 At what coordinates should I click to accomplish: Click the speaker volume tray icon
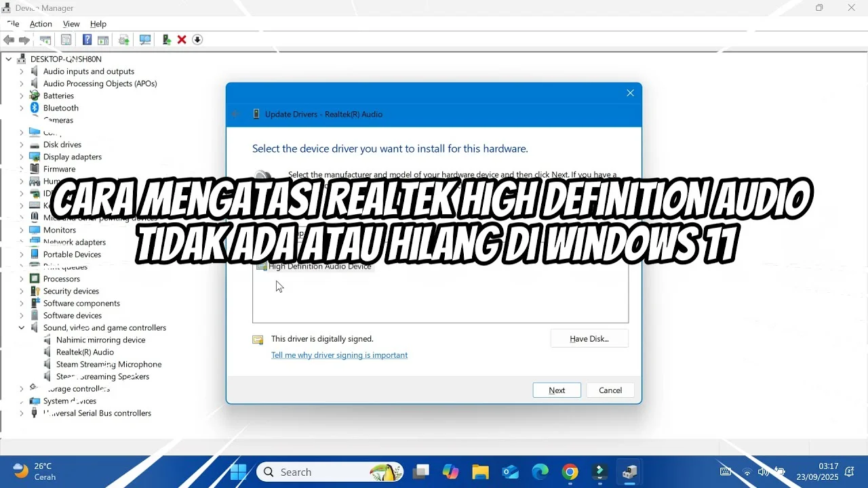tap(764, 472)
